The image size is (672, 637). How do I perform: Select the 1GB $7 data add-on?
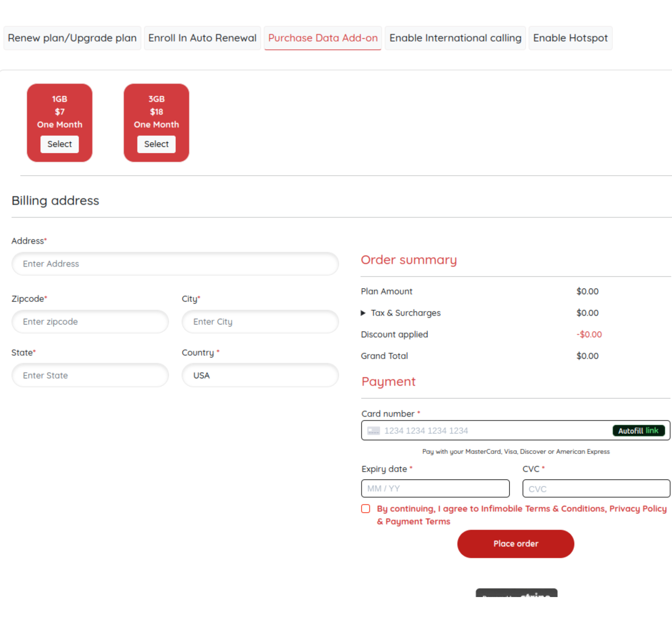tap(59, 144)
